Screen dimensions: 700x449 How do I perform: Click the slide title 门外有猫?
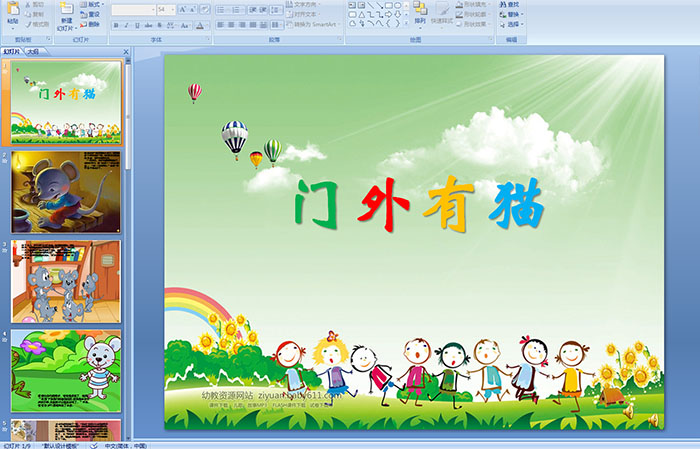(420, 204)
